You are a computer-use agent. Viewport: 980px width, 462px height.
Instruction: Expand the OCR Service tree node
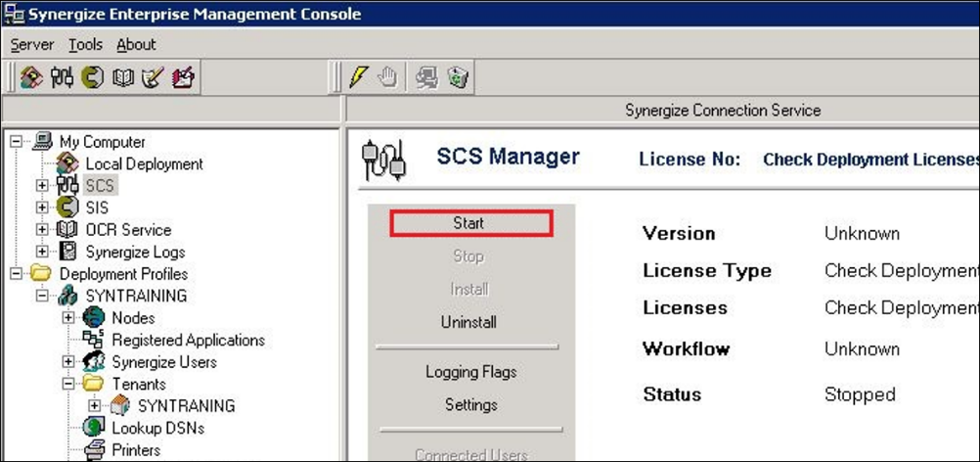[x=42, y=229]
